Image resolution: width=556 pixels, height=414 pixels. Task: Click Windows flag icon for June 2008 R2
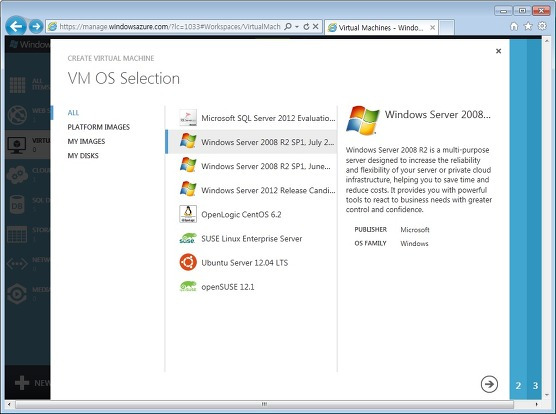pyautogui.click(x=188, y=165)
